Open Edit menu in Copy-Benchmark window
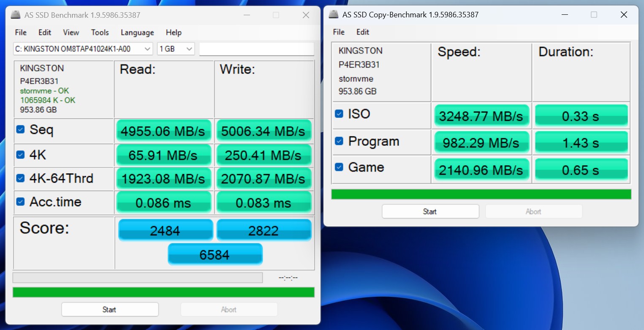The image size is (644, 330). click(x=363, y=32)
